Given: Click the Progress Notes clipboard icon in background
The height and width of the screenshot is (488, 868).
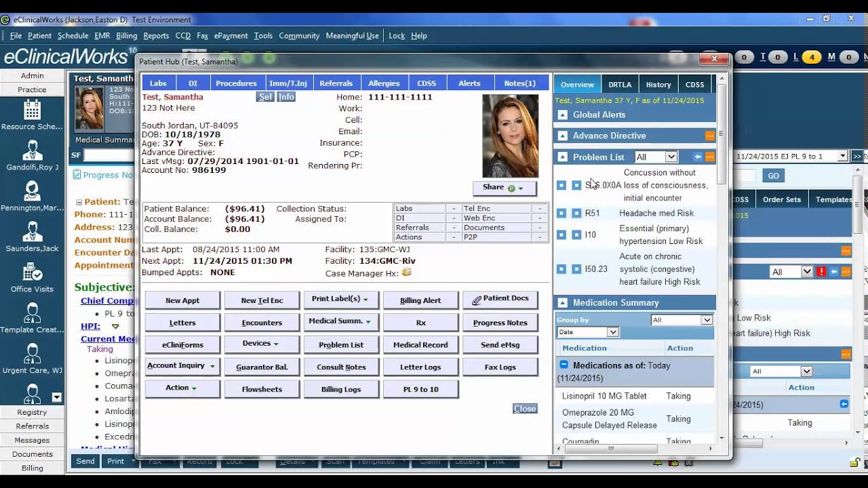Looking at the screenshot, I should [x=77, y=175].
